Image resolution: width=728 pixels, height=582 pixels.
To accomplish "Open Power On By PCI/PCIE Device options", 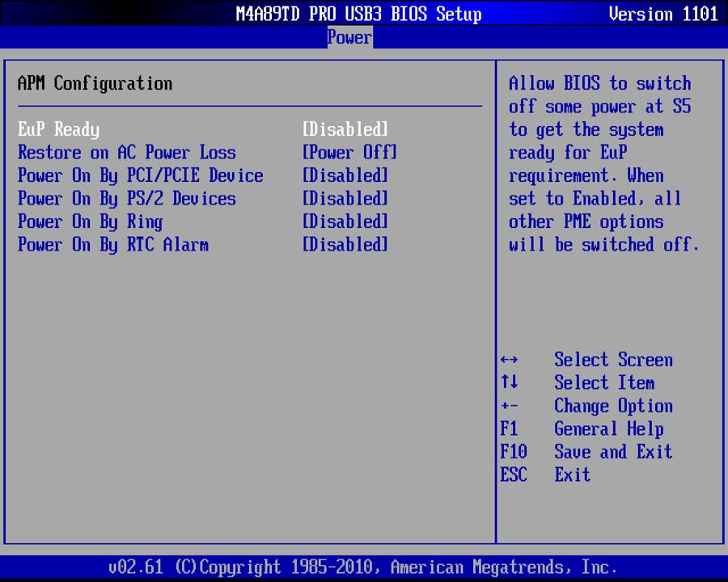I will point(345,175).
